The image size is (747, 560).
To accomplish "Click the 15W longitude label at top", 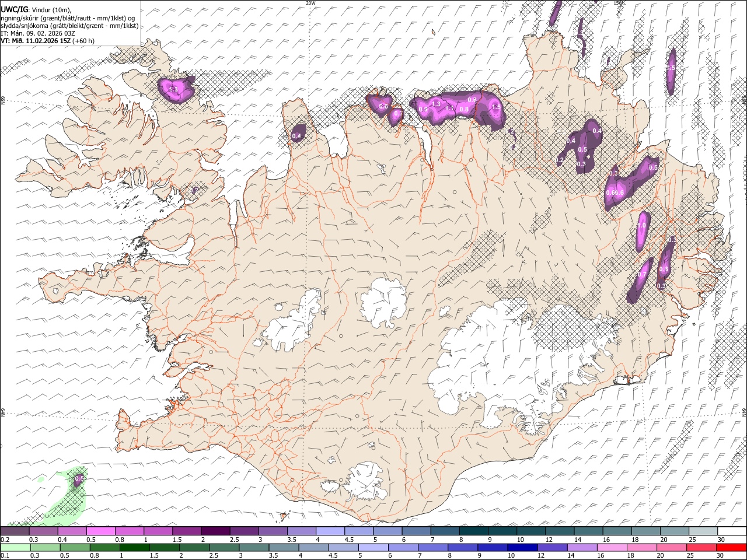I will (618, 3).
